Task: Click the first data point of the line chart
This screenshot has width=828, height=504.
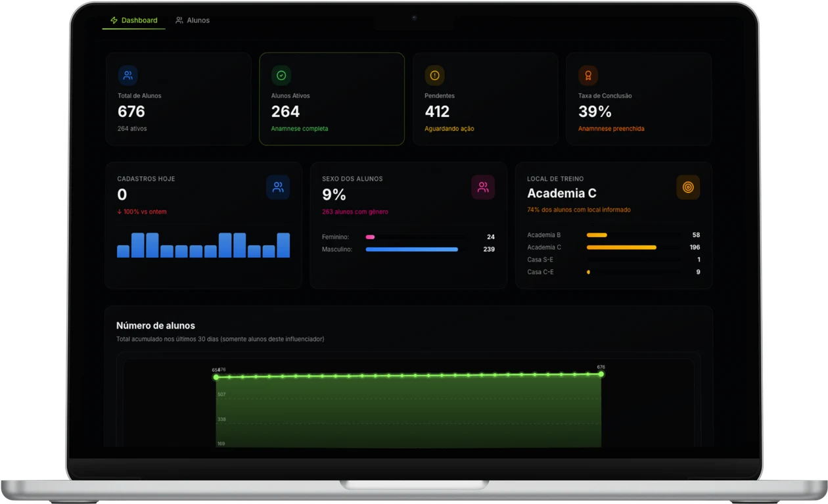Action: point(216,377)
